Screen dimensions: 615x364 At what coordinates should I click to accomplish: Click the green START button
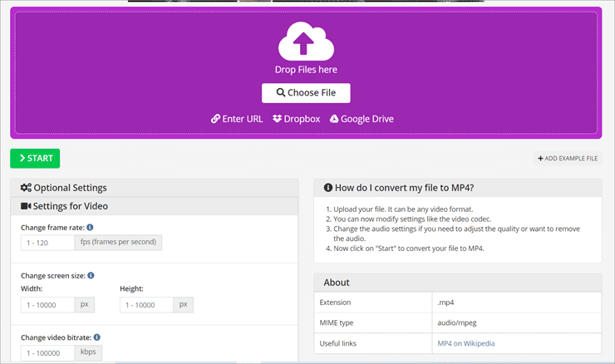[35, 158]
